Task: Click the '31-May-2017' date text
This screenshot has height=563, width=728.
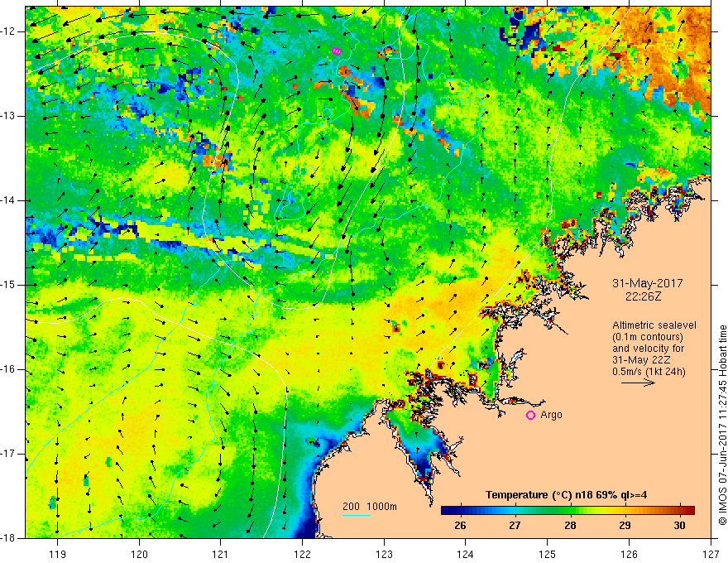Action: pos(648,283)
